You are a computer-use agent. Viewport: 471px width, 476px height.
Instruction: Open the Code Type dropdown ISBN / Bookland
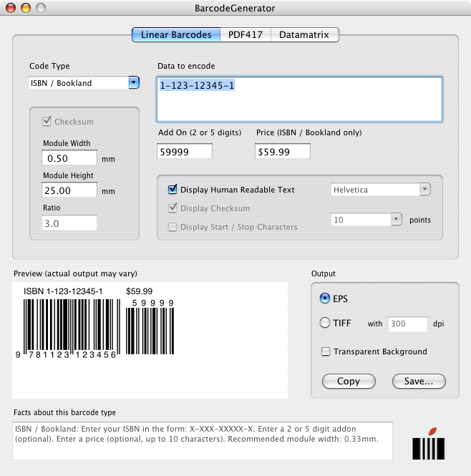point(84,82)
